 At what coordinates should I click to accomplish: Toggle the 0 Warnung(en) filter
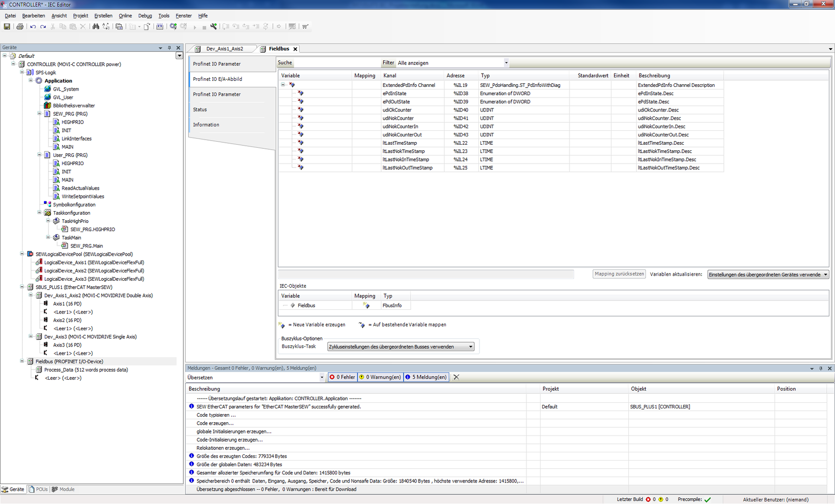coord(380,377)
